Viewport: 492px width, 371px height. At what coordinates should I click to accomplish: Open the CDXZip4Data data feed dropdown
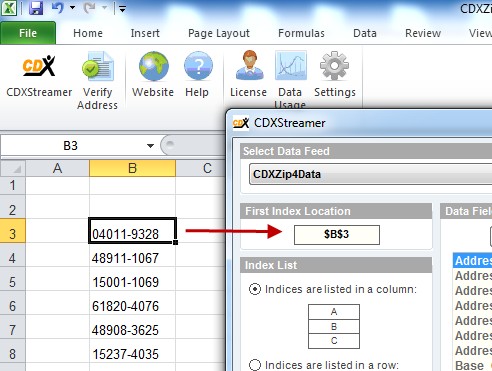click(370, 174)
